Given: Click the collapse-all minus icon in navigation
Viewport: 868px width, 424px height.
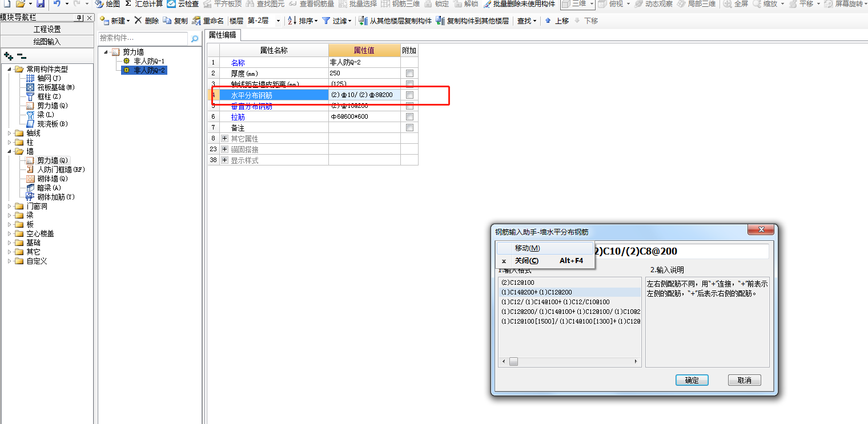Looking at the screenshot, I should pyautogui.click(x=22, y=56).
